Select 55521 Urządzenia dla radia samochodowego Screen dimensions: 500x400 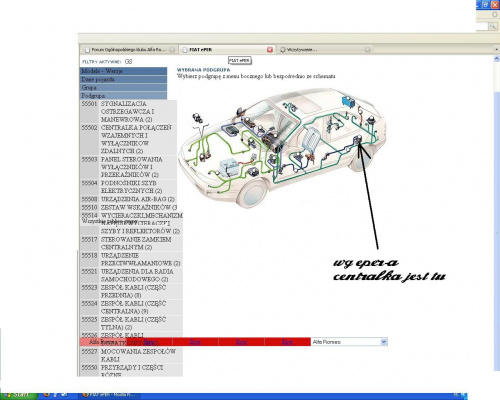[131, 275]
